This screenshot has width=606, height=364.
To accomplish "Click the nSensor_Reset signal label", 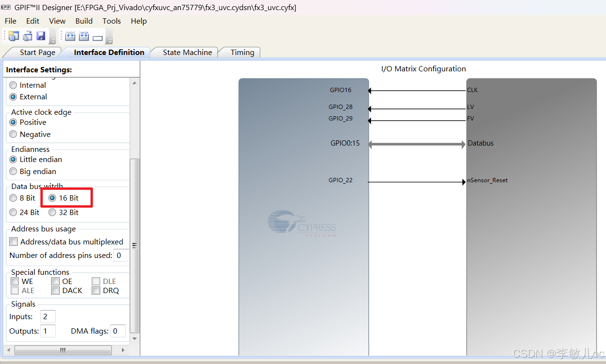I will pyautogui.click(x=487, y=180).
